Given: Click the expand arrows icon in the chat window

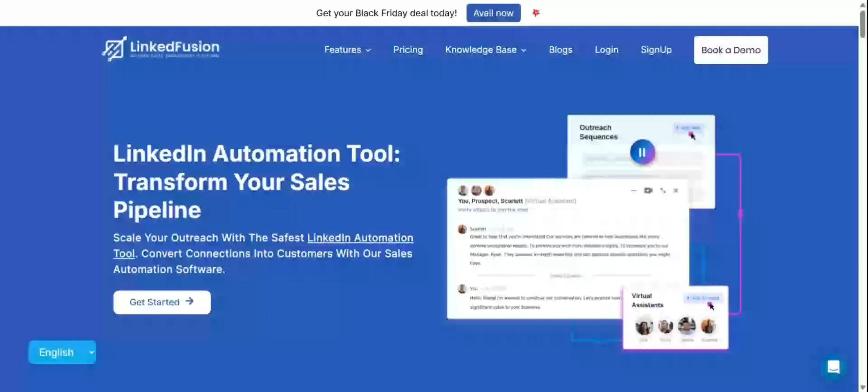Looking at the screenshot, I should point(663,190).
